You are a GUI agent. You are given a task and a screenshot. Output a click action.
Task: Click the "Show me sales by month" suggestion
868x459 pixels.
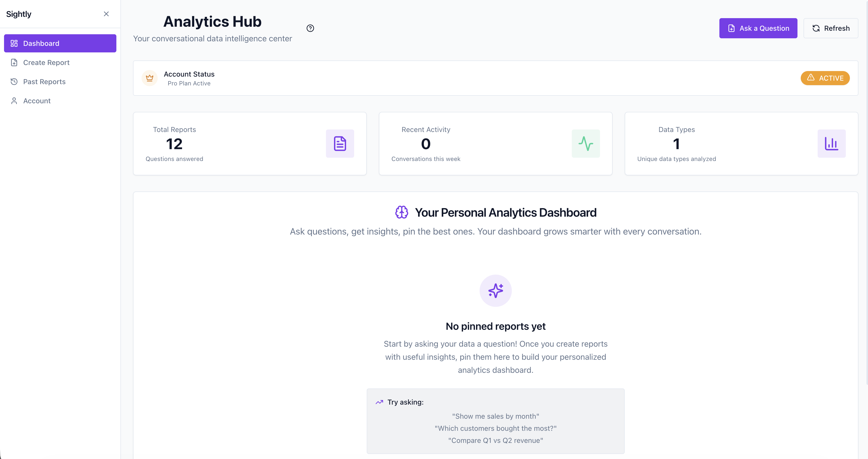pos(496,416)
